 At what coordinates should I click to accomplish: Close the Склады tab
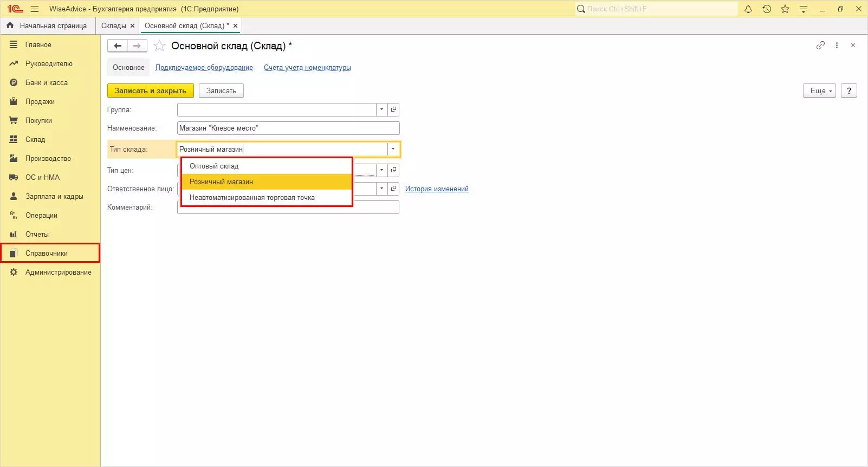(132, 25)
